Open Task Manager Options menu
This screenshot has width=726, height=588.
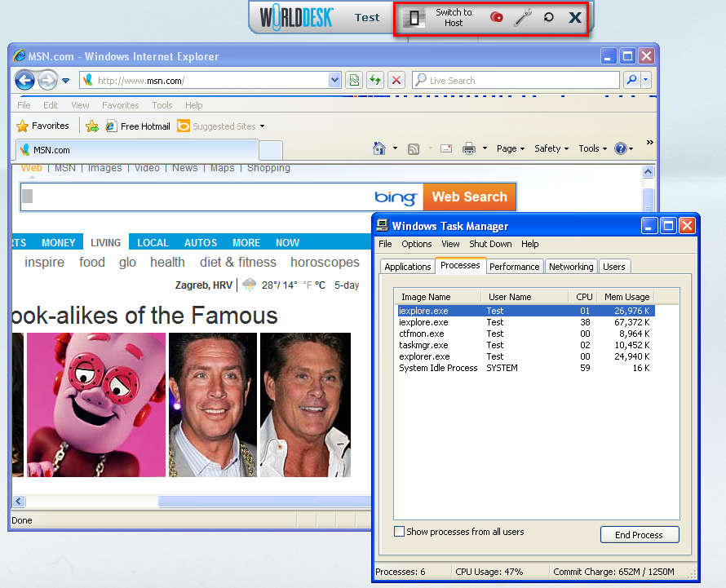point(417,244)
